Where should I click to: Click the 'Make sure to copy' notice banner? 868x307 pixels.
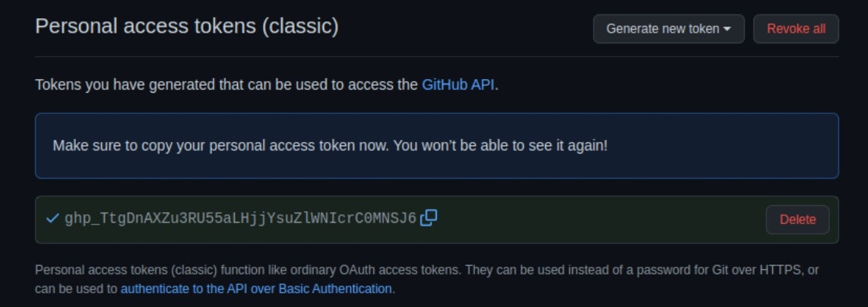tap(437, 146)
